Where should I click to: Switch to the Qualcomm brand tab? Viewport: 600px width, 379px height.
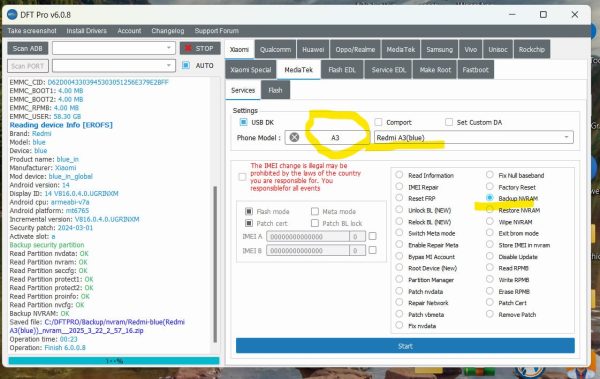click(x=276, y=49)
